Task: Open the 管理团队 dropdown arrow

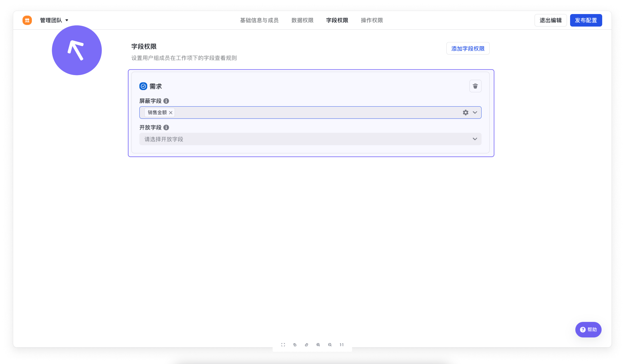Action: click(67, 20)
